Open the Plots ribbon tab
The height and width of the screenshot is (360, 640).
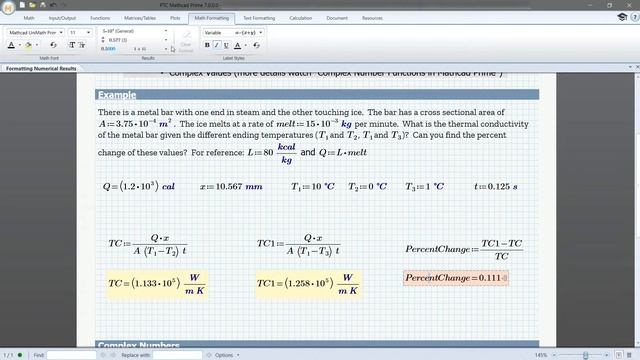pos(175,18)
